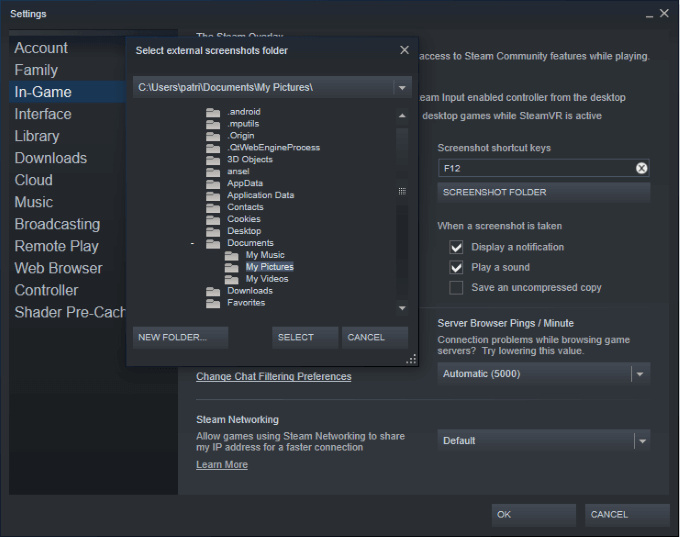The image size is (680, 537).
Task: Open Remote Play settings
Action: pyautogui.click(x=56, y=246)
